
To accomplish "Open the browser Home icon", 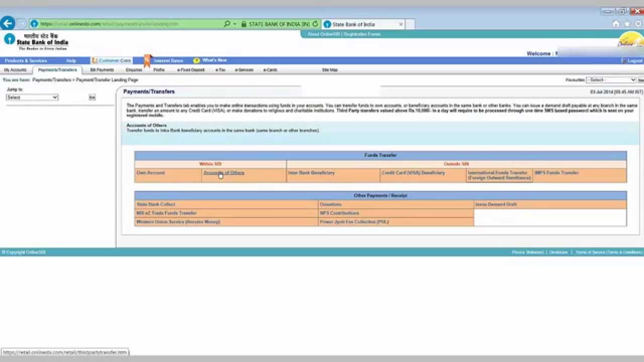I will tap(616, 24).
